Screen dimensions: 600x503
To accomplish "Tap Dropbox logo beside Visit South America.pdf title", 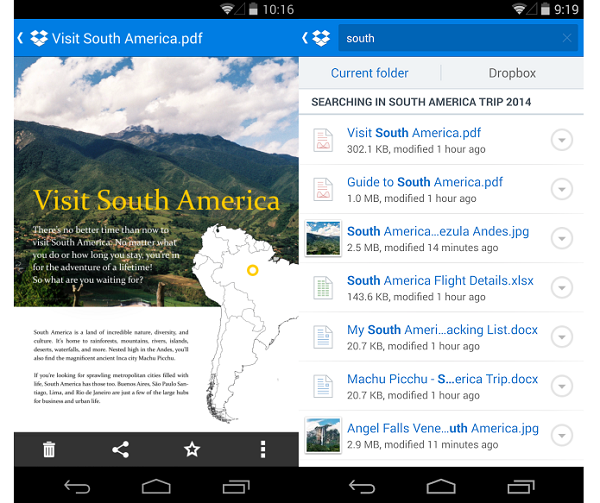I will pyautogui.click(x=39, y=38).
